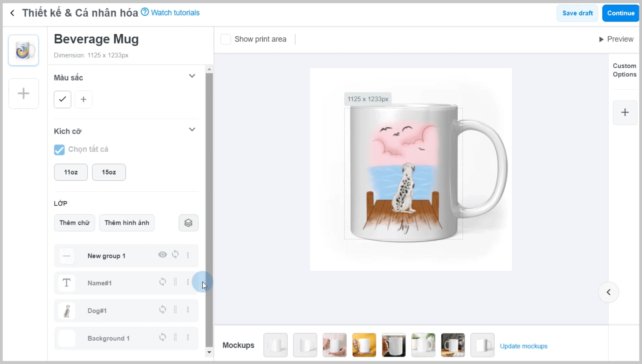Image resolution: width=642 pixels, height=364 pixels.
Task: Click the drag handle on Background 1 layer
Action: (x=175, y=337)
